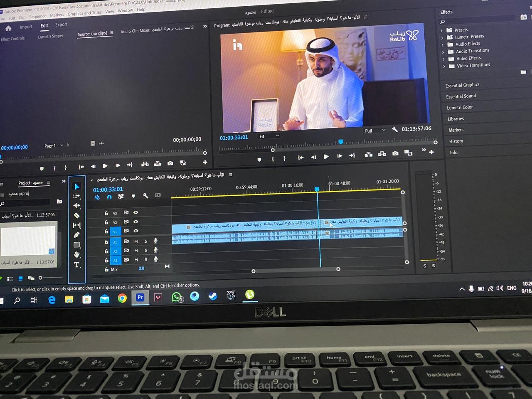Open the Graphics and Titles menu
Image resolution: width=532 pixels, height=399 pixels.
coord(84,13)
